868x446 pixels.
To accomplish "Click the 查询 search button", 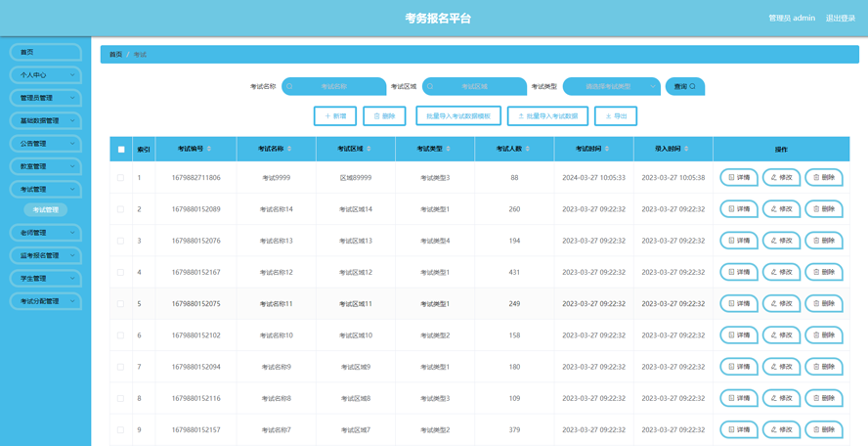I will point(685,86).
